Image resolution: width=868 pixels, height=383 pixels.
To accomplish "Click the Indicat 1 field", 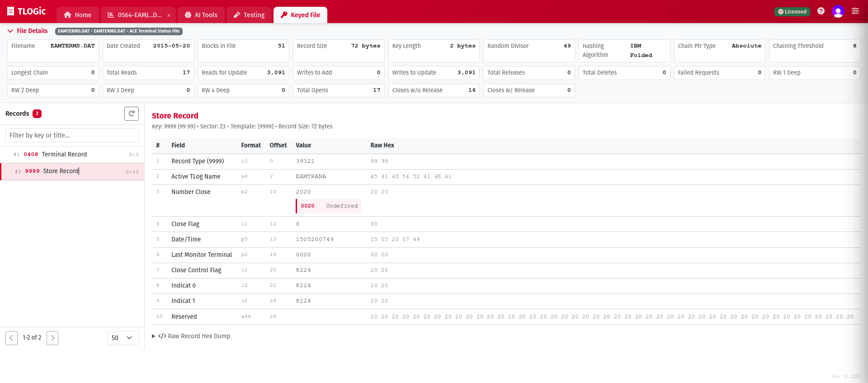I will (x=183, y=301).
